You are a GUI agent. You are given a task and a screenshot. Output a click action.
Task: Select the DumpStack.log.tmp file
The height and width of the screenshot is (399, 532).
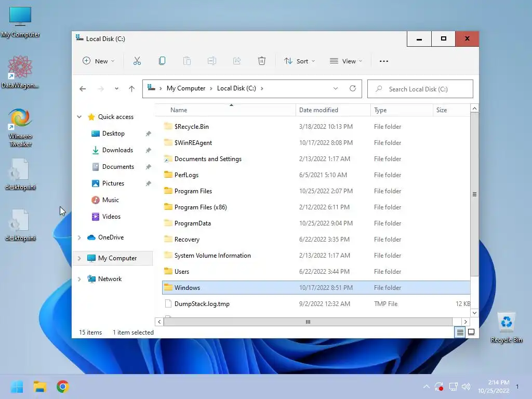pyautogui.click(x=316, y=304)
